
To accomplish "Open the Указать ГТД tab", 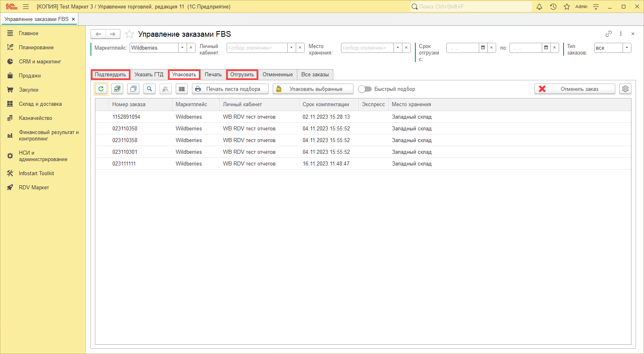I will [149, 74].
